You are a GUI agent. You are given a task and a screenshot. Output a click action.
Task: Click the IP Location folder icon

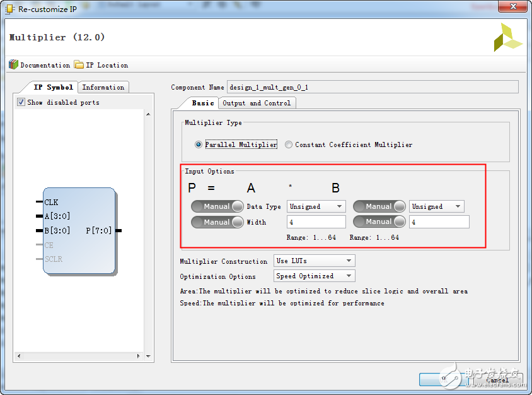[x=79, y=65]
